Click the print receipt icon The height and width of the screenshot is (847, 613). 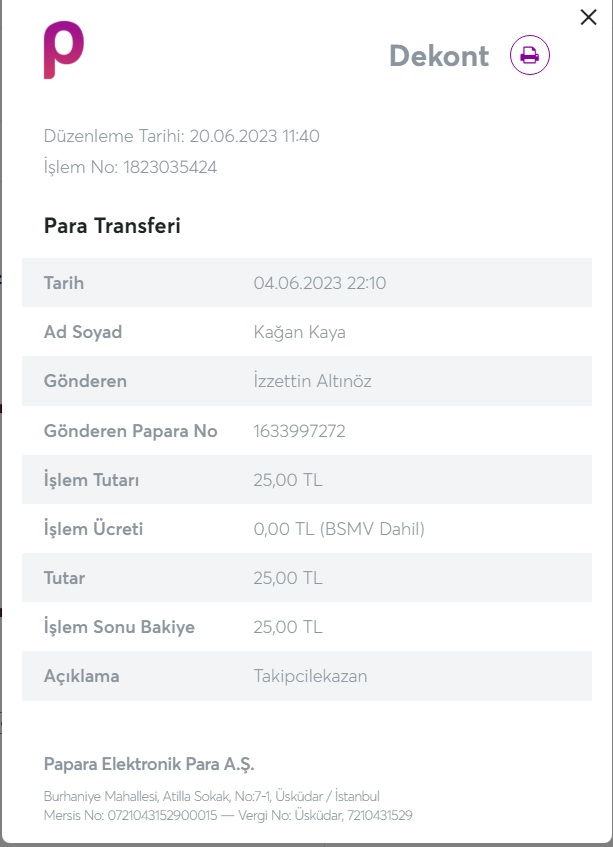click(x=530, y=55)
